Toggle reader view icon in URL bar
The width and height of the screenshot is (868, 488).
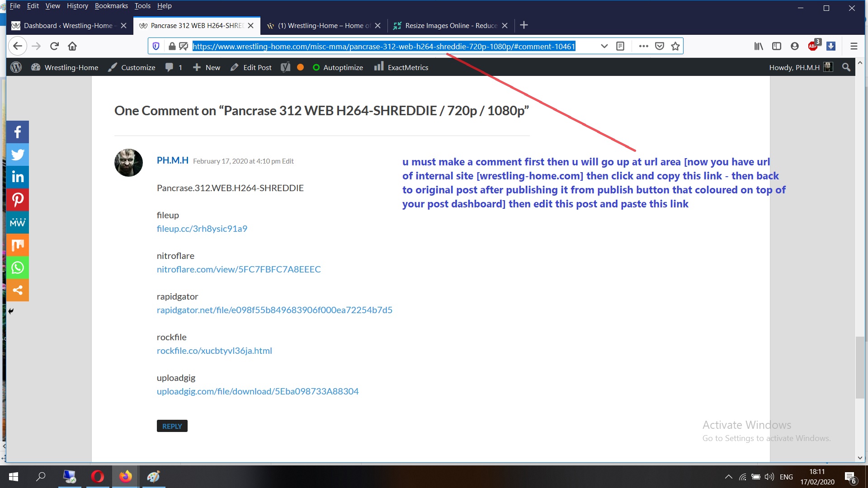tap(620, 46)
